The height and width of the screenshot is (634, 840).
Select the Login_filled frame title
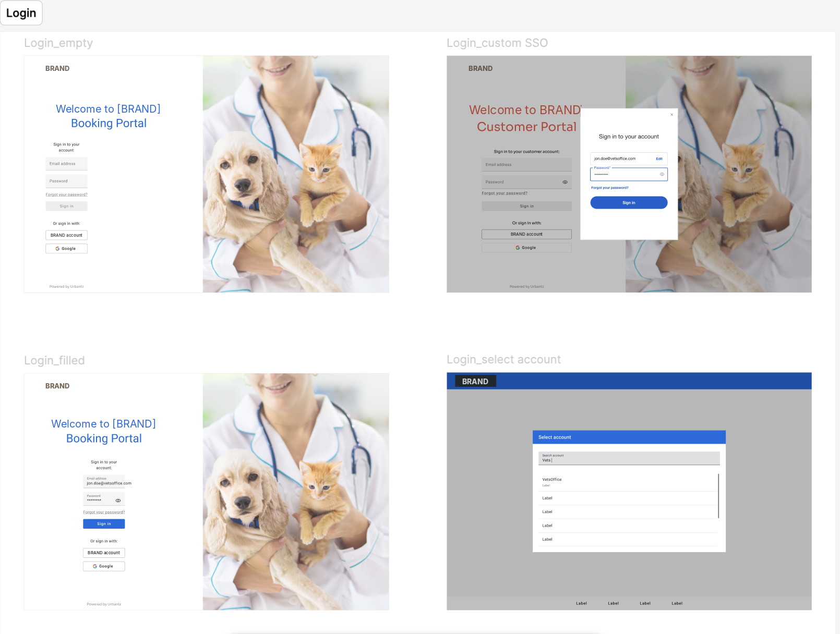(54, 360)
